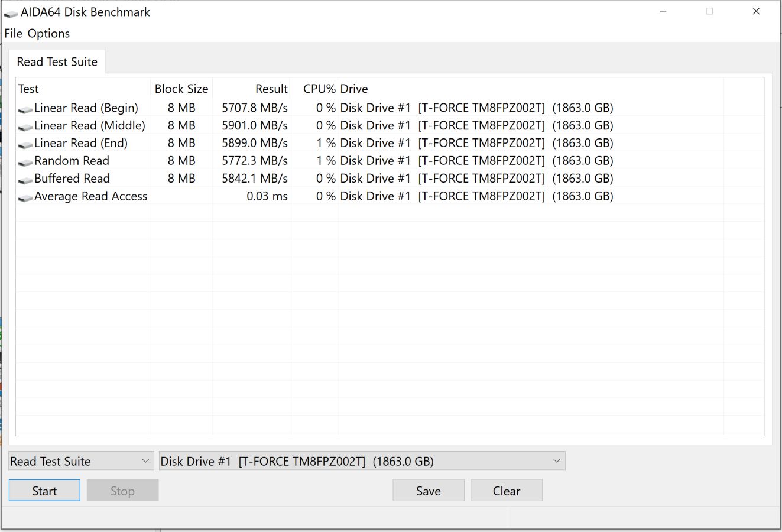
Task: Click the drive name in Average Read Access row
Action: pyautogui.click(x=476, y=196)
